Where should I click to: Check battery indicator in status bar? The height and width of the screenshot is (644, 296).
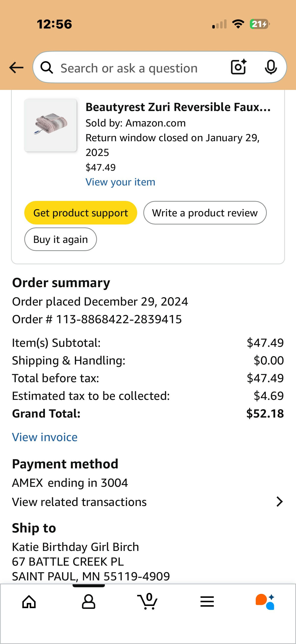pyautogui.click(x=260, y=24)
